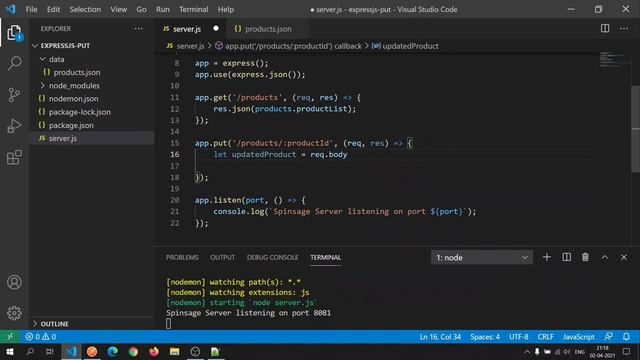Open the File menu

pos(31,9)
